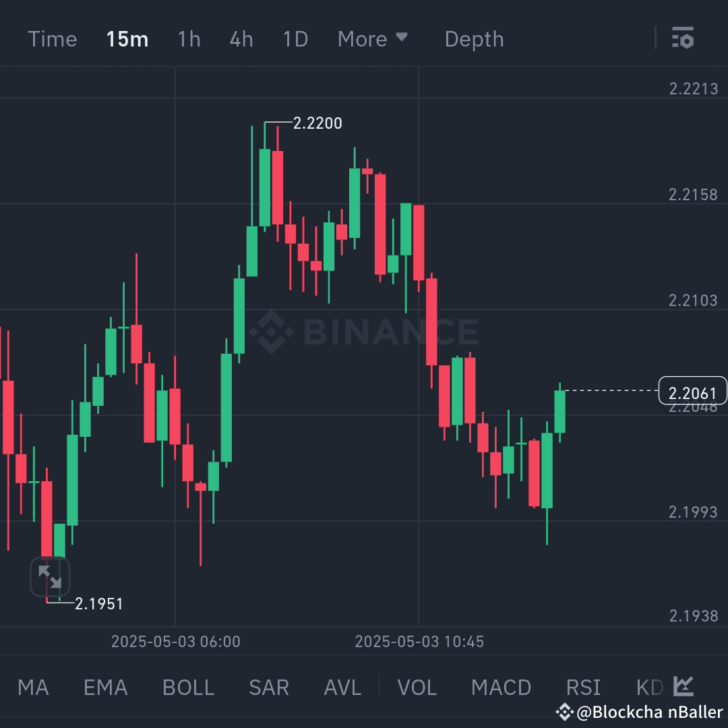Screen dimensions: 728x728
Task: Click the current price label 2.2061
Action: pyautogui.click(x=692, y=391)
